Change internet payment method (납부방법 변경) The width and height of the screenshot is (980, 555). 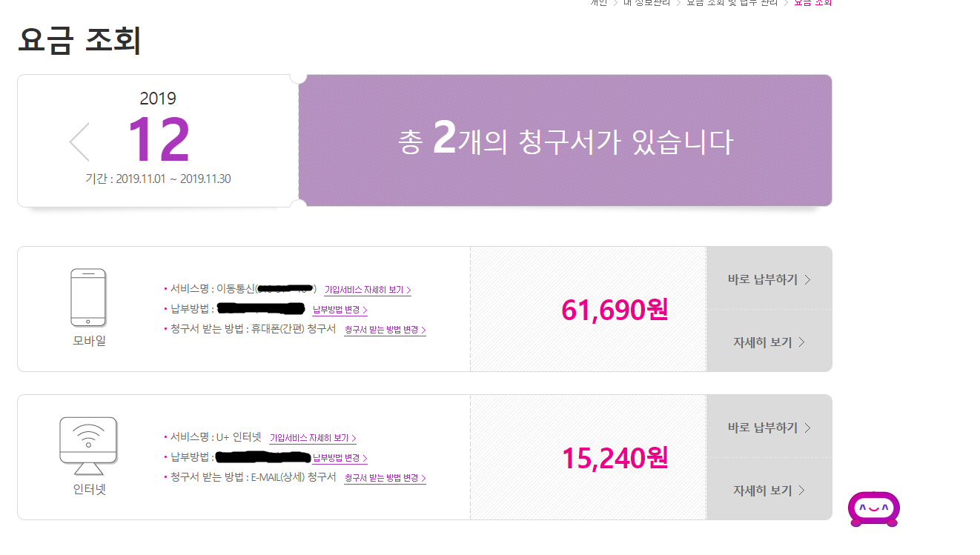[x=340, y=458]
